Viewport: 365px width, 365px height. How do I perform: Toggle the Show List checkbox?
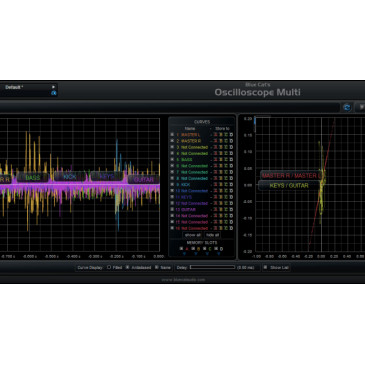tap(265, 267)
